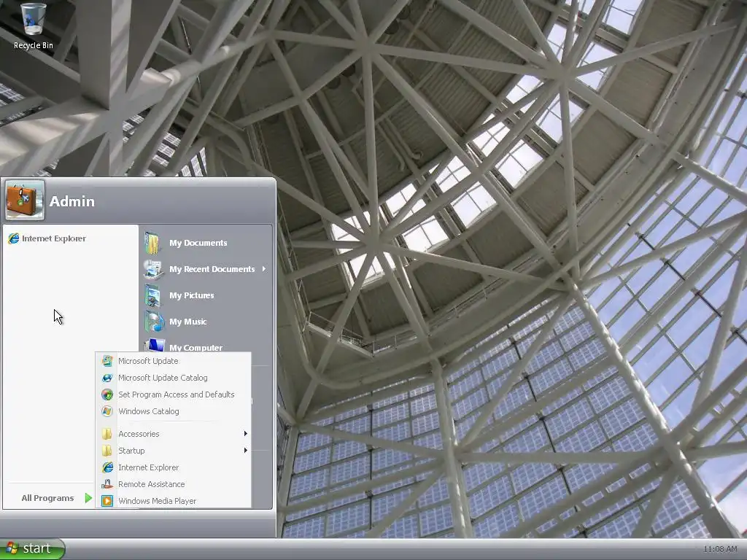This screenshot has height=560, width=747.
Task: Click the Accessories folder icon
Action: (x=107, y=434)
